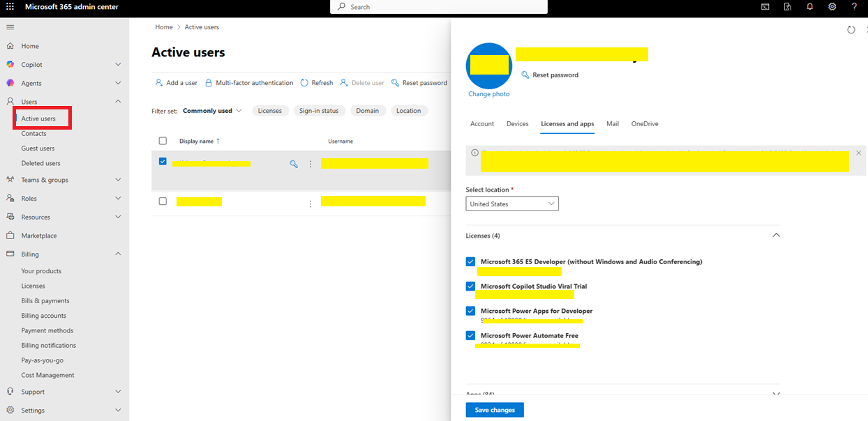Open Active users in sidebar
The image size is (868, 421).
[38, 118]
